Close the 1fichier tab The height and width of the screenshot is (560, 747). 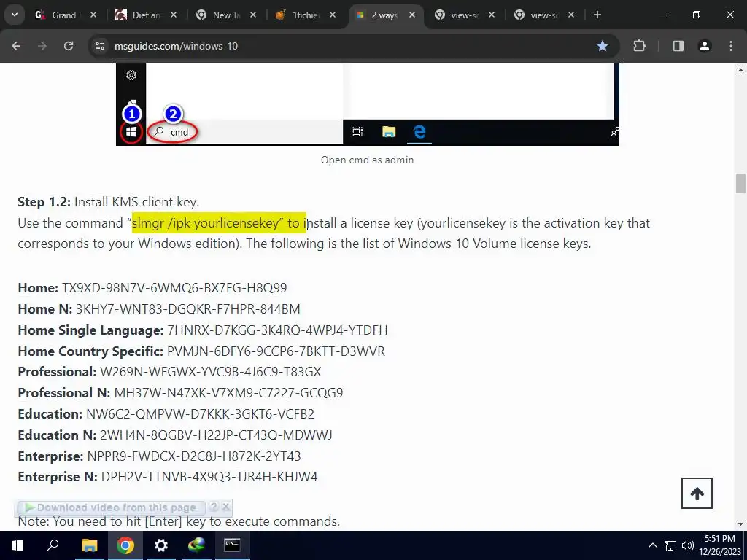pos(333,15)
